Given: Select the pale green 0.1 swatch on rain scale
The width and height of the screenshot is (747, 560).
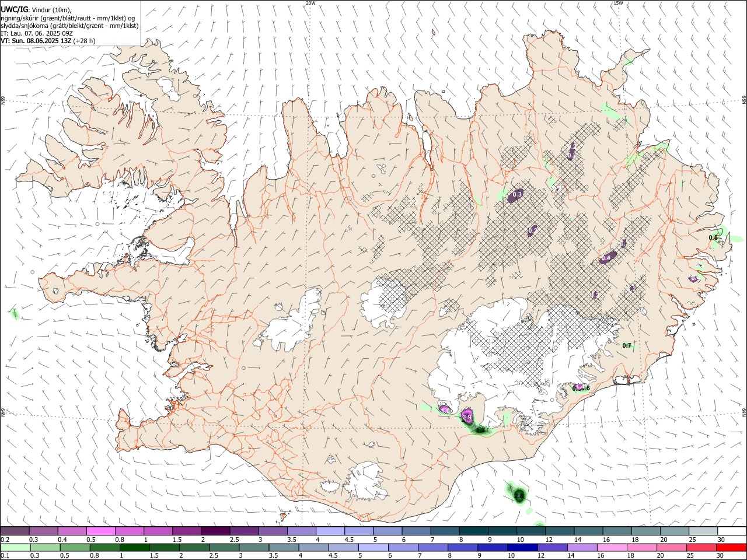Looking at the screenshot, I should 15,548.
